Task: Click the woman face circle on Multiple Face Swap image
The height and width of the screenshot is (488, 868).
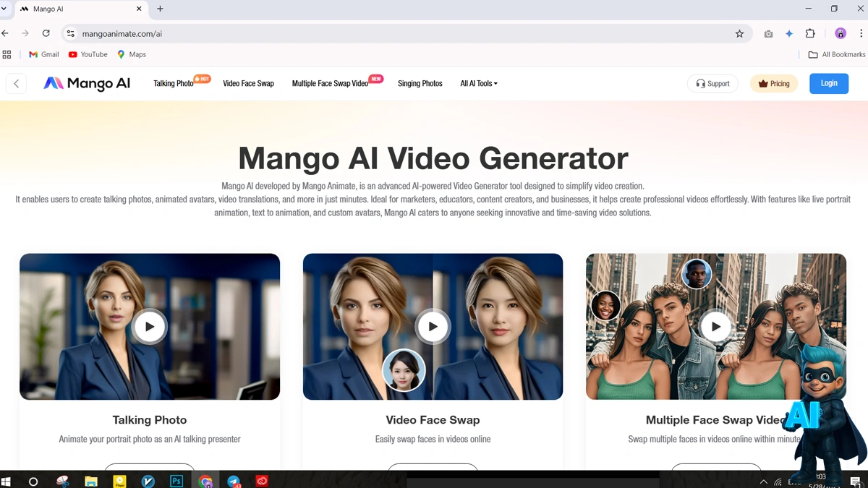Action: [x=606, y=305]
